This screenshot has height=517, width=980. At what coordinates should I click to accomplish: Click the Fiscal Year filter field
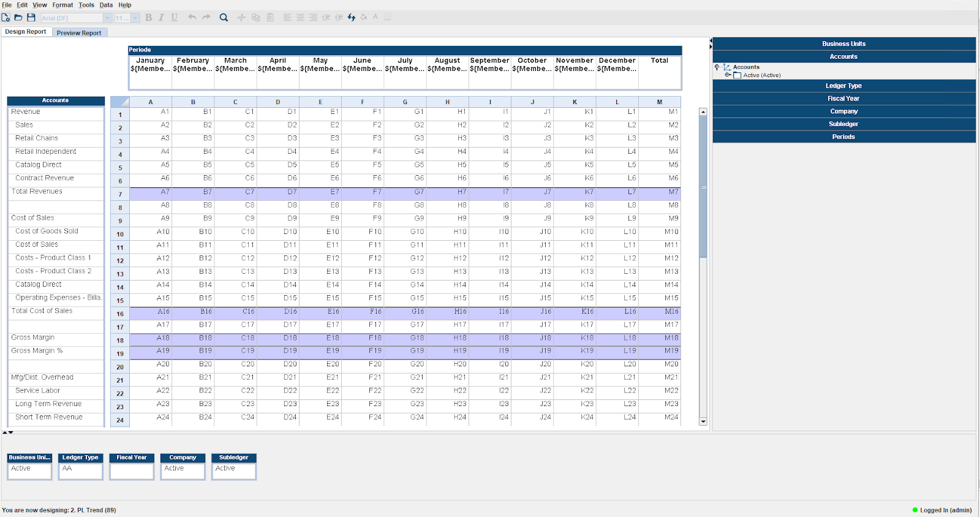(x=132, y=470)
